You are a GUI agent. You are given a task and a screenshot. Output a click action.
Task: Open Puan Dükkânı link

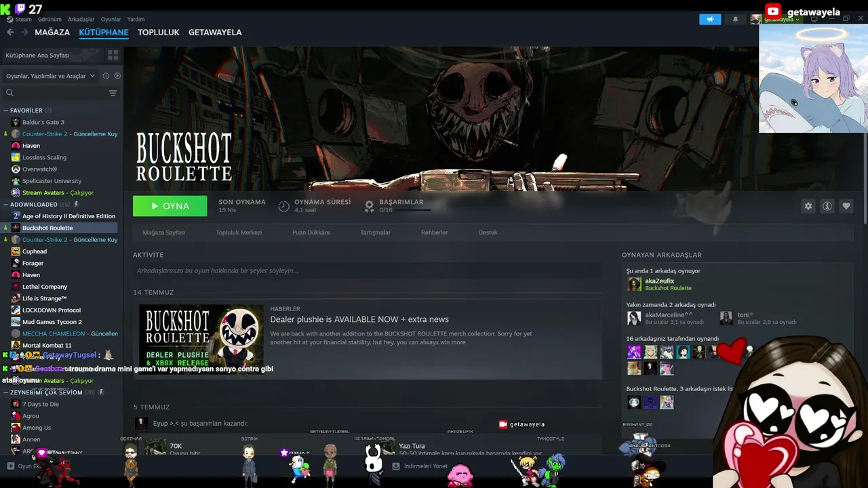311,232
